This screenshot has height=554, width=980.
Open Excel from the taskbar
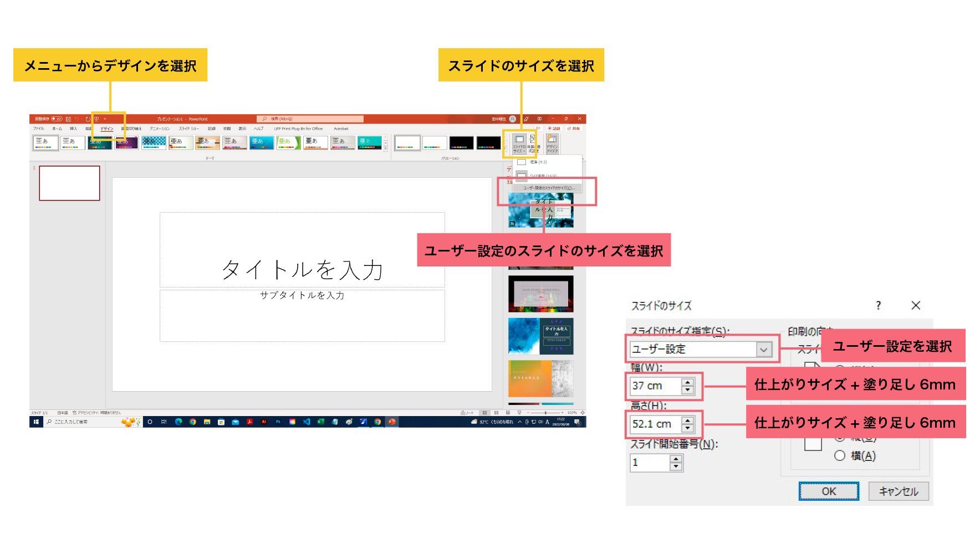click(x=320, y=422)
